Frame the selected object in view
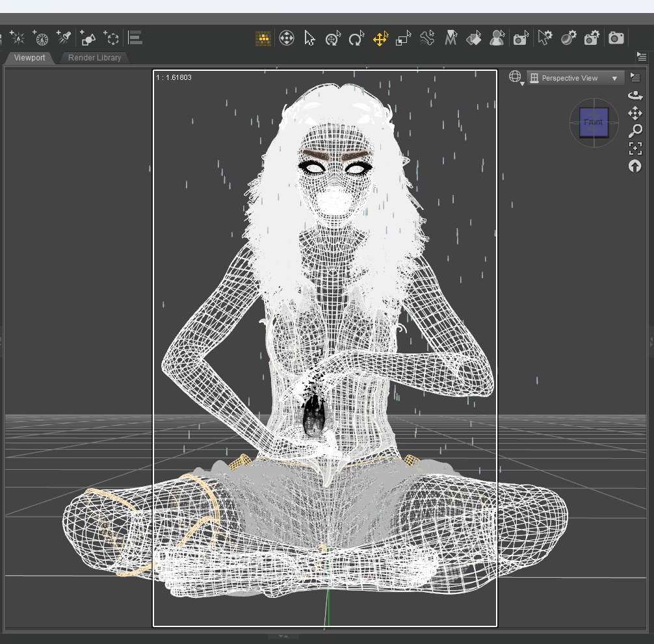This screenshot has width=654, height=644. click(635, 148)
